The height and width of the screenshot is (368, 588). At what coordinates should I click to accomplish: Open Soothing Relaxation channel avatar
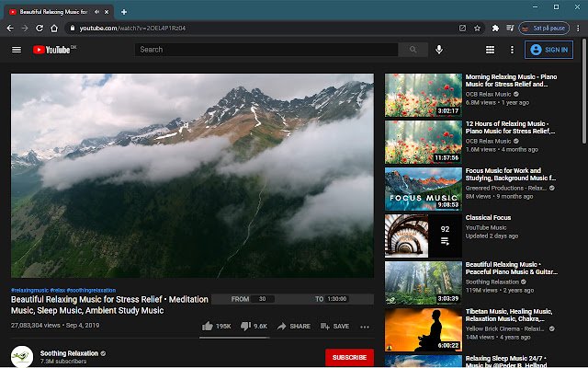tap(22, 357)
